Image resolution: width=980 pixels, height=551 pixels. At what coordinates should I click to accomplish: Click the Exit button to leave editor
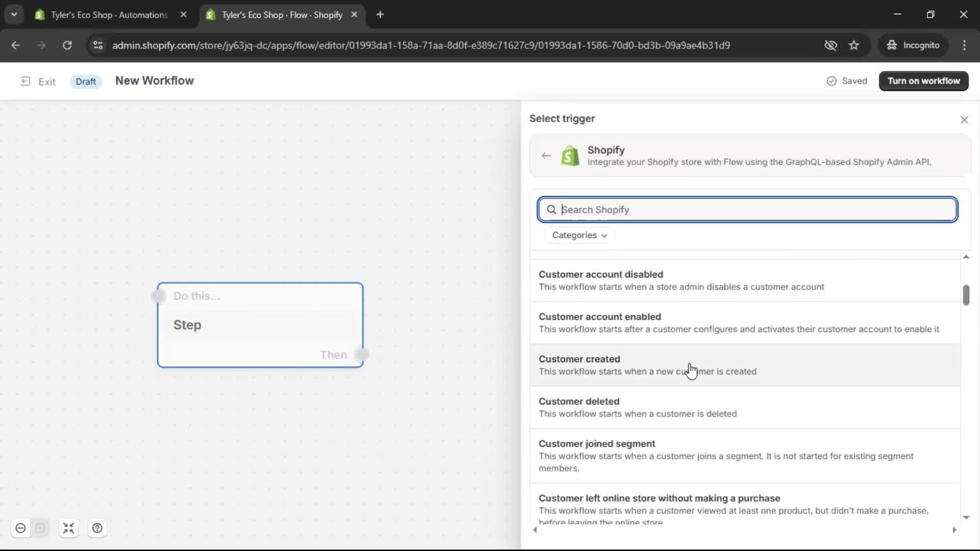[38, 81]
